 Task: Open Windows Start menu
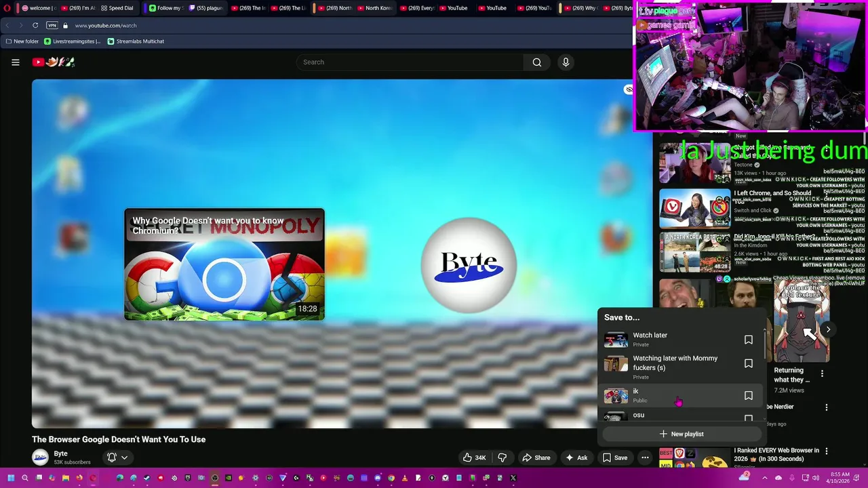tap(10, 478)
